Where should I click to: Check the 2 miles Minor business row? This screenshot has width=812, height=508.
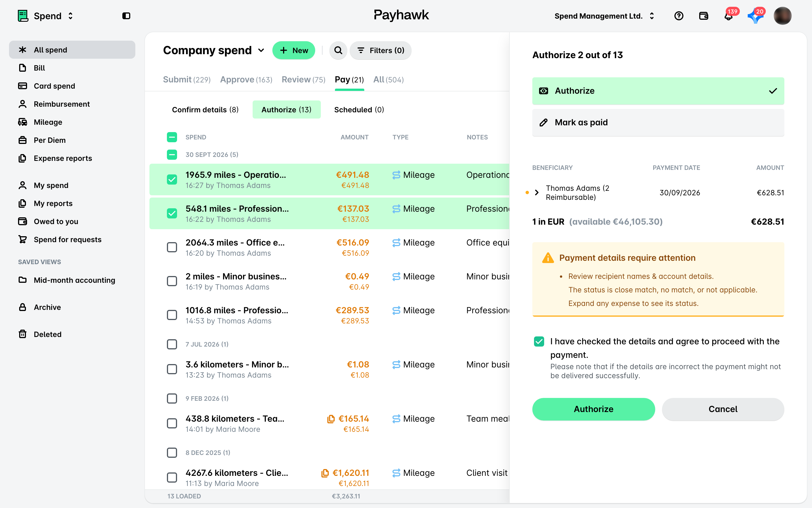coord(172,281)
